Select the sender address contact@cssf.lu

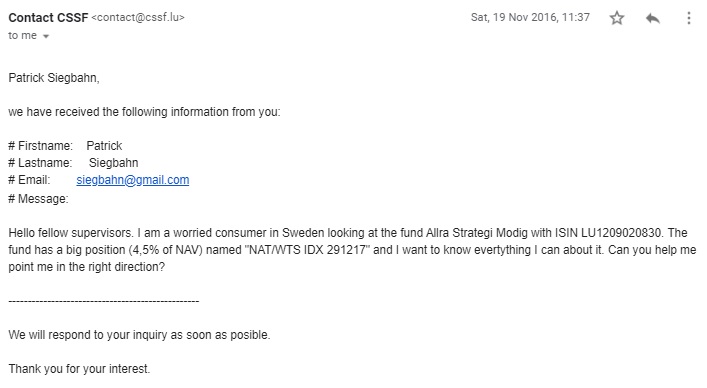click(x=138, y=18)
